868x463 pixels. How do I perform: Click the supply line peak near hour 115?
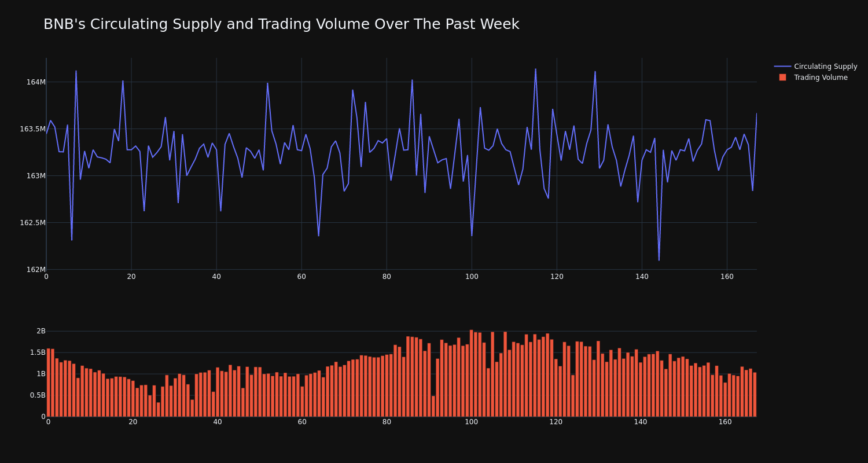[535, 69]
